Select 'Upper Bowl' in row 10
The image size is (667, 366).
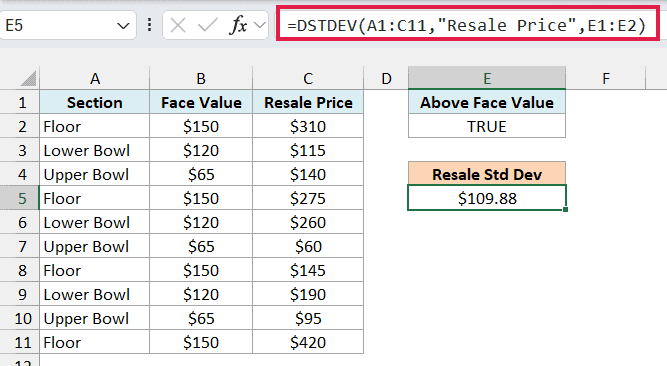point(95,318)
